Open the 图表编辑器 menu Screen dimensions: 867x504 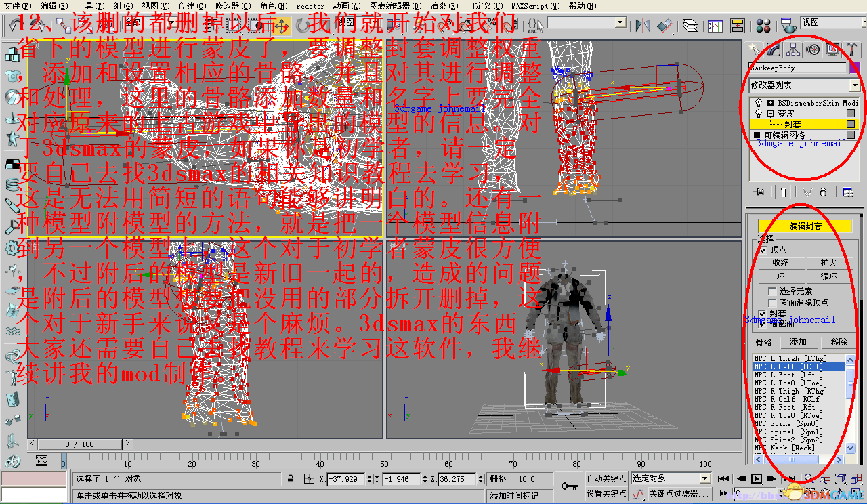(x=394, y=6)
